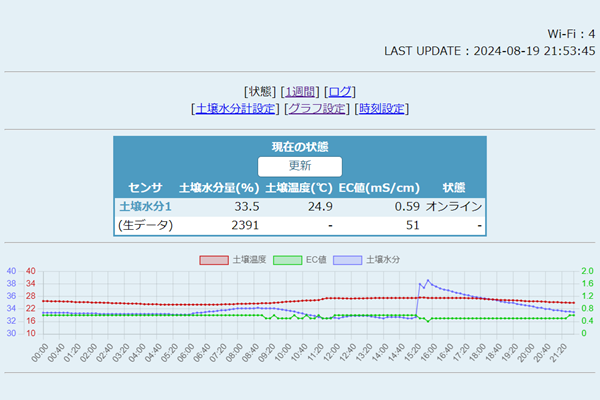The image size is (600, 400).
Task: Click the red 土壌温度 legend swatch
Action: (214, 260)
